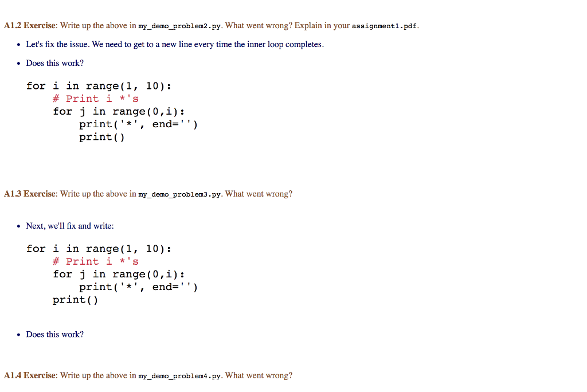Click the A1.4 Exercise heading
Screen dimensions: 587x392
pos(30,375)
